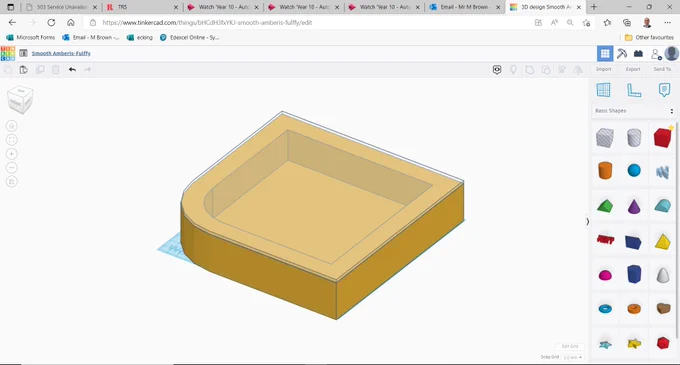Invite a collaborator with add-person icon
The image size is (680, 365).
656,54
